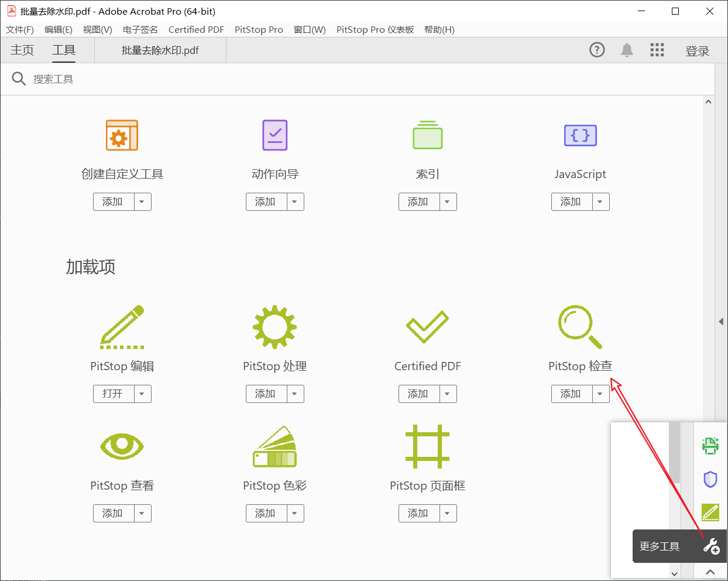Open the Certified PDF menu
Screen dimensions: 728x581
coord(196,29)
